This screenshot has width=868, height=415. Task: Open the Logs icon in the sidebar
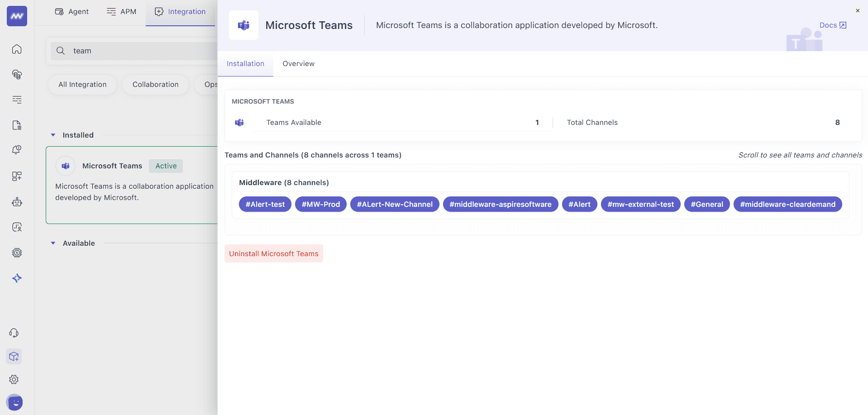17,100
